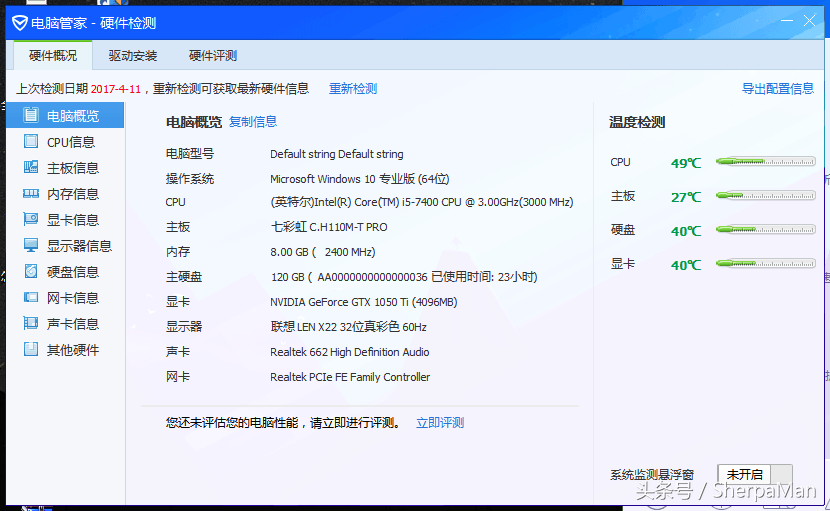The image size is (830, 511).
Task: Click the 声卡信息 sound card icon
Action: pyautogui.click(x=31, y=323)
